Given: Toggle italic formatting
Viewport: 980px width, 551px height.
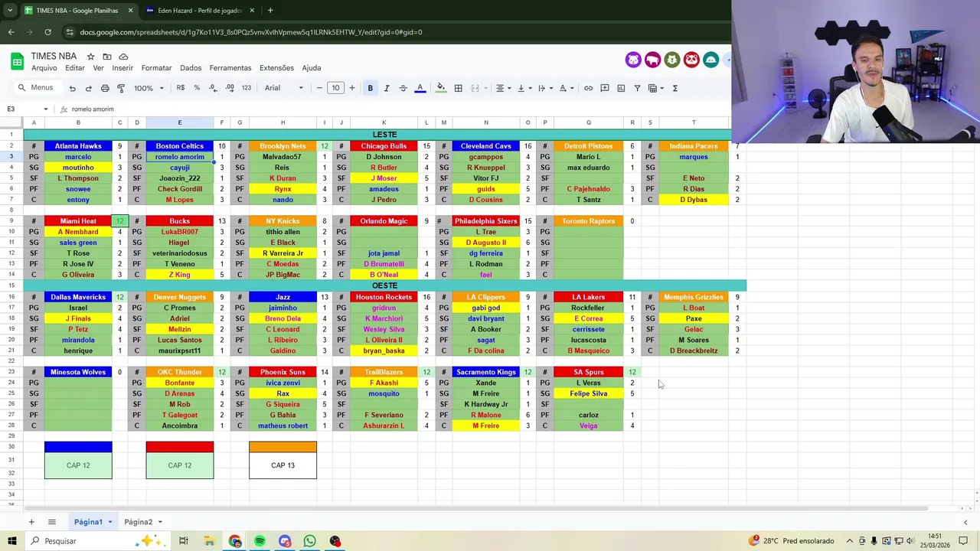Looking at the screenshot, I should (387, 88).
